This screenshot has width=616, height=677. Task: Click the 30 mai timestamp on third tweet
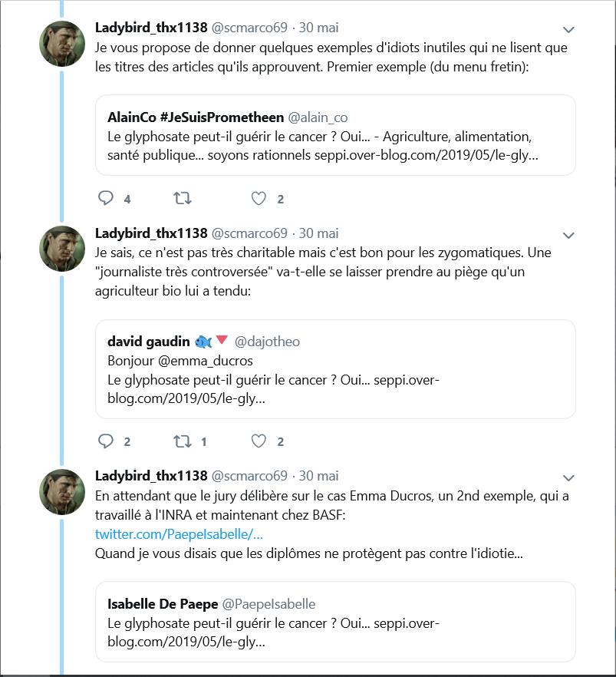tap(318, 476)
